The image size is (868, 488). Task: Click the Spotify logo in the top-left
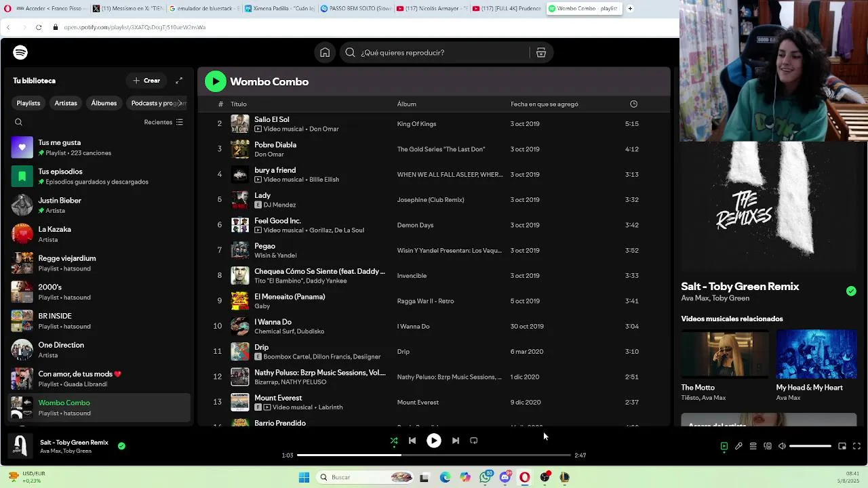pyautogui.click(x=20, y=53)
